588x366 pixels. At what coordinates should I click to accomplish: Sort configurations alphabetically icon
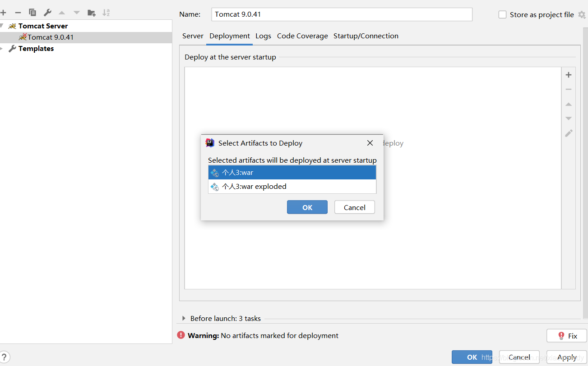point(106,13)
